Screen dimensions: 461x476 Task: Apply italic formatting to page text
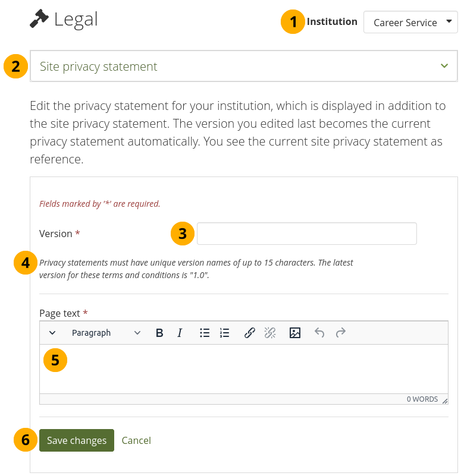click(180, 333)
